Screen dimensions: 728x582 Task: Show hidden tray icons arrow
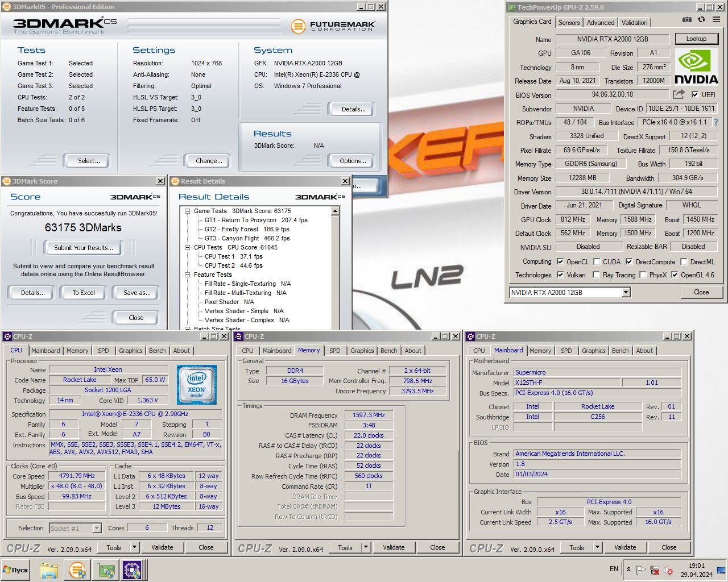tap(628, 569)
